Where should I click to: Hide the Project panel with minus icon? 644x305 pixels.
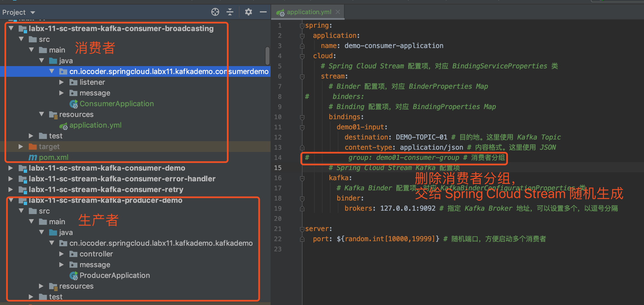[263, 12]
